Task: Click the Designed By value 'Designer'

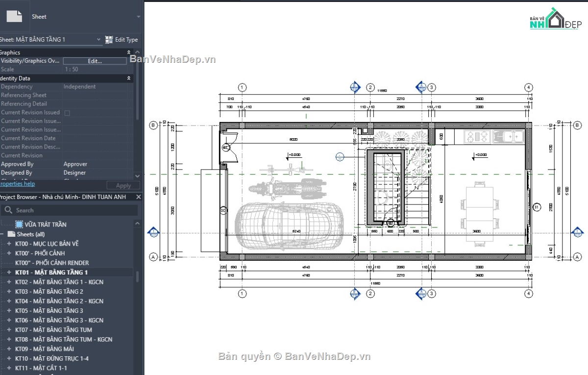Action: point(74,173)
